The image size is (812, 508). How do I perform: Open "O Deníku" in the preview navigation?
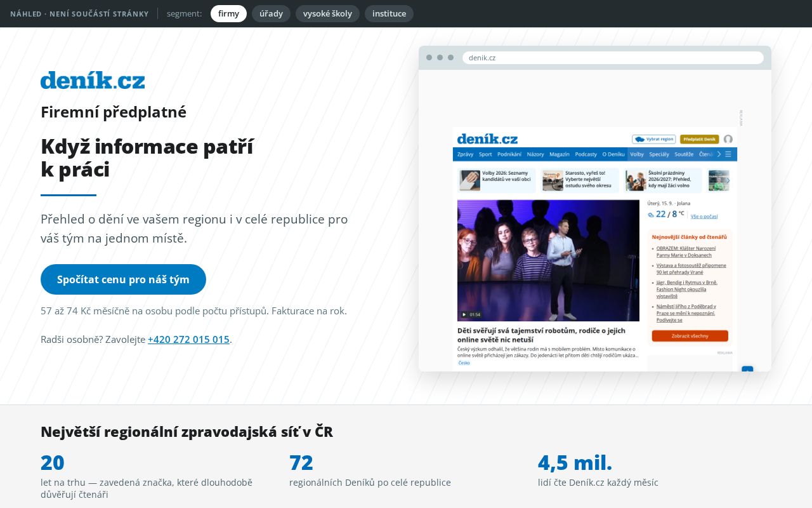click(x=613, y=154)
